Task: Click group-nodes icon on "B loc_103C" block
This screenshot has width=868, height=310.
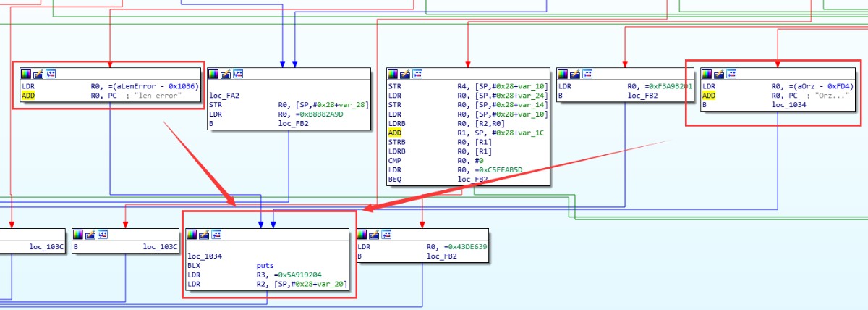Action: 103,235
